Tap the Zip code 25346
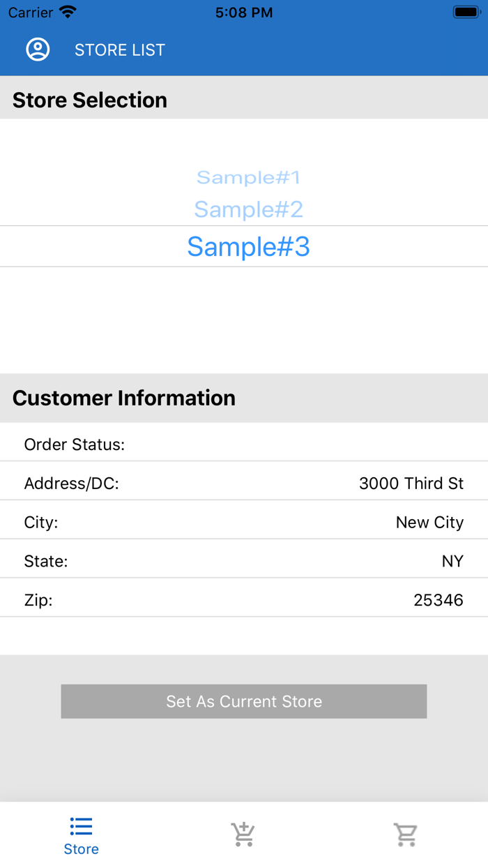488x868 pixels. pos(438,600)
